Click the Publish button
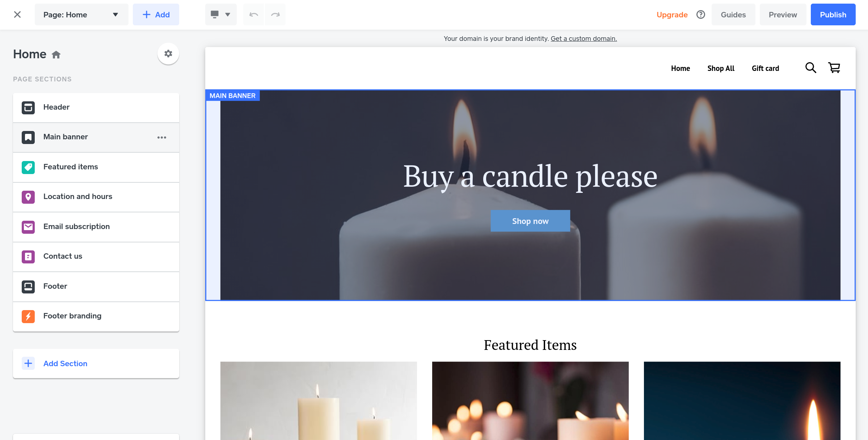The image size is (868, 440). tap(833, 14)
